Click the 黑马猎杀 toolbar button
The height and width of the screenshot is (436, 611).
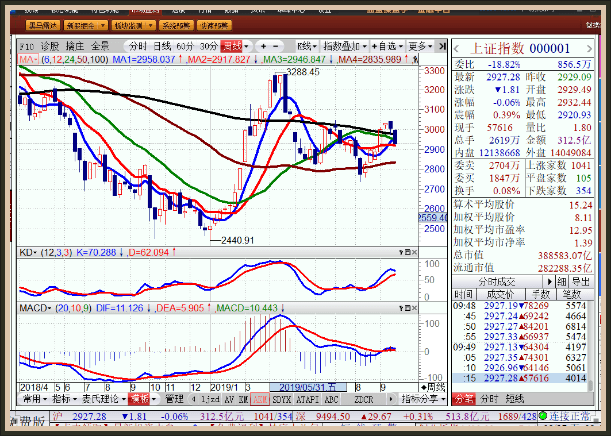(x=43, y=26)
